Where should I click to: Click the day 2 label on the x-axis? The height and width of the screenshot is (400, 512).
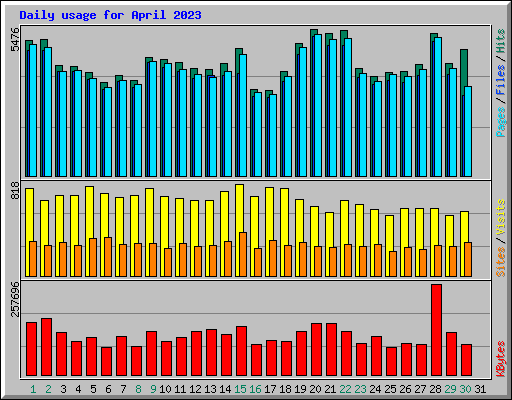click(x=48, y=389)
